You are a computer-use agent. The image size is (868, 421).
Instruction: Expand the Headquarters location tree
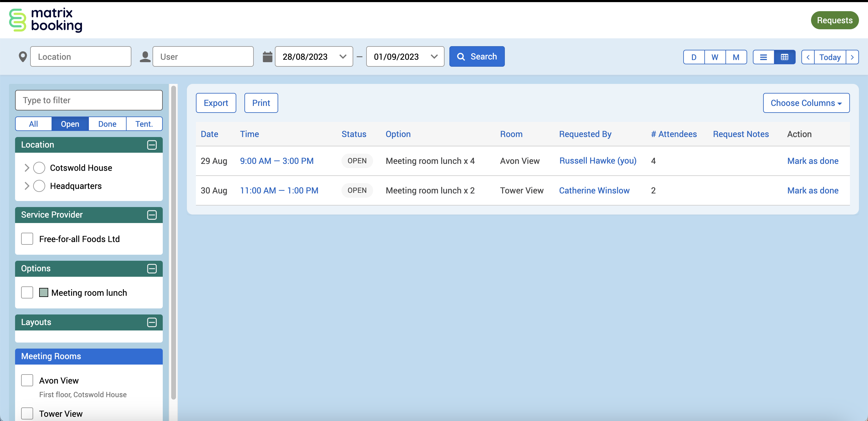[27, 186]
